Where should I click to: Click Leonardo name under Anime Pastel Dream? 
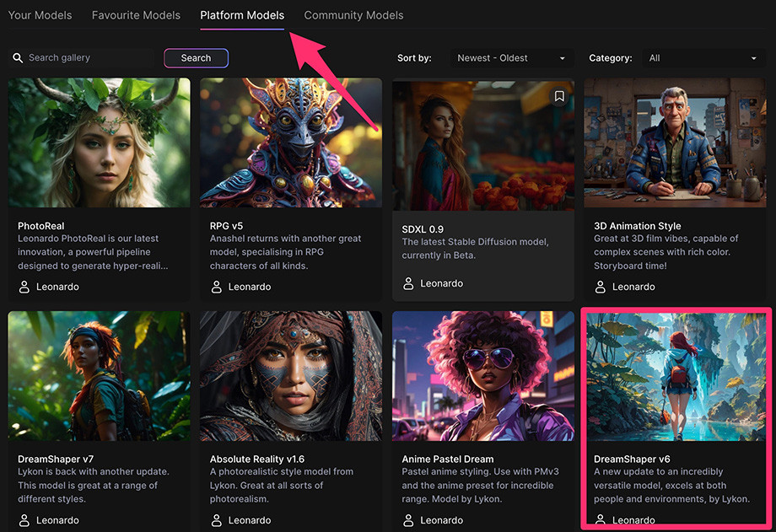coord(441,520)
